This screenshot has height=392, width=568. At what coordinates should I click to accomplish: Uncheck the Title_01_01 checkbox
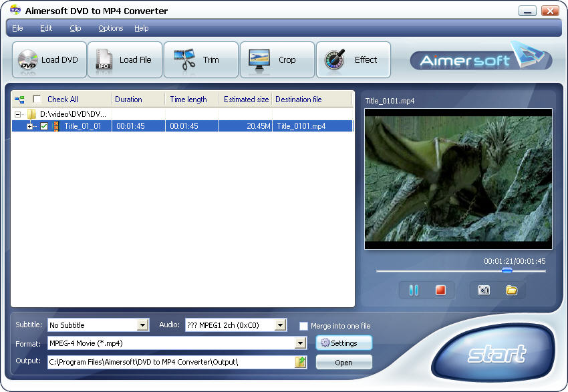44,126
